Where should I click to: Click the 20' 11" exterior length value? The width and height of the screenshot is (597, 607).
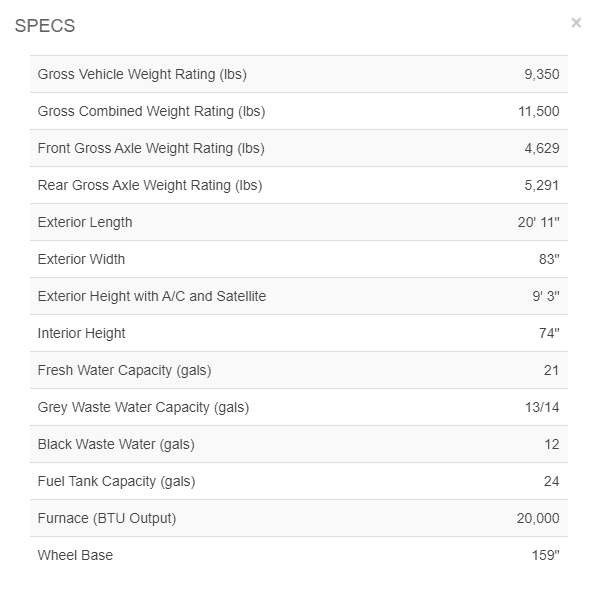pos(539,222)
